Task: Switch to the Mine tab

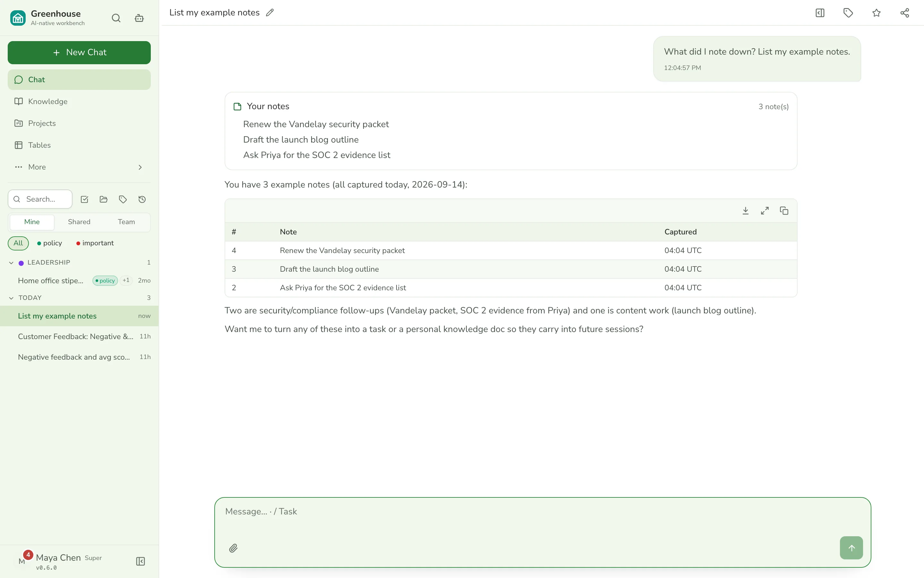Action: click(x=32, y=222)
